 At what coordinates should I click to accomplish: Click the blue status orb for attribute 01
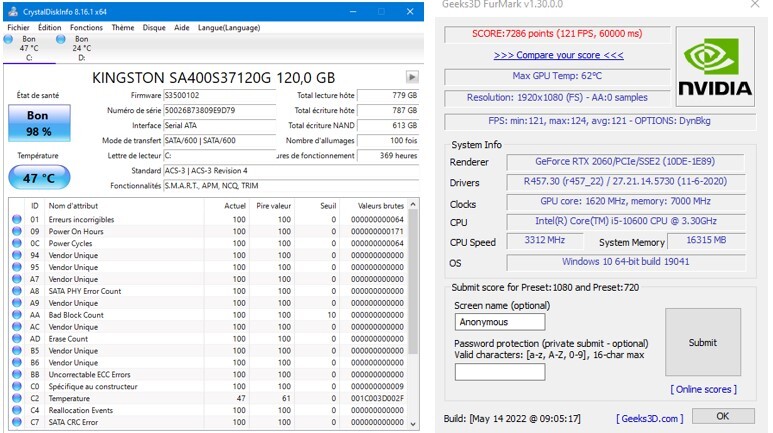15,219
